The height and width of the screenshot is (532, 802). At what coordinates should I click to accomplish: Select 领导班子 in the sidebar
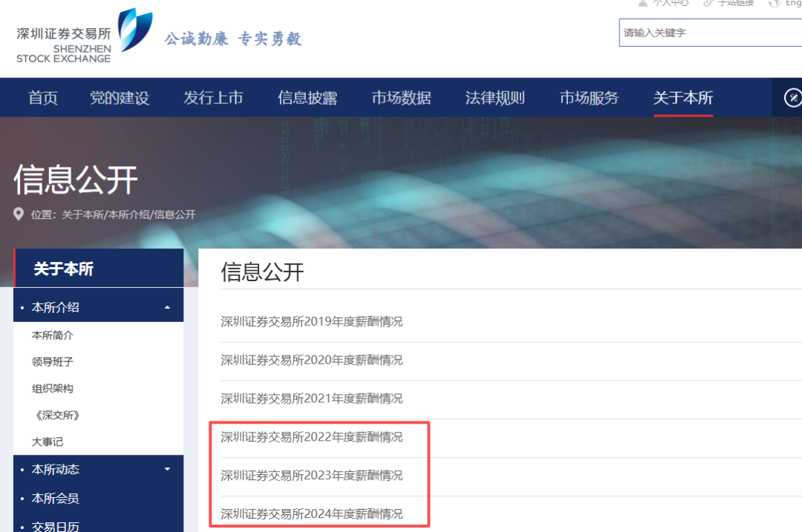53,362
